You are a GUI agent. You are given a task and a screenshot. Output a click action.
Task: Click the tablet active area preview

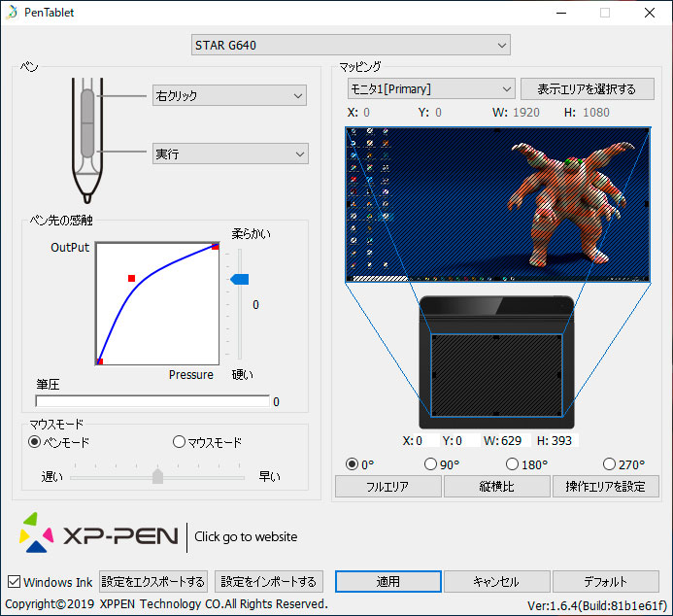pyautogui.click(x=496, y=375)
